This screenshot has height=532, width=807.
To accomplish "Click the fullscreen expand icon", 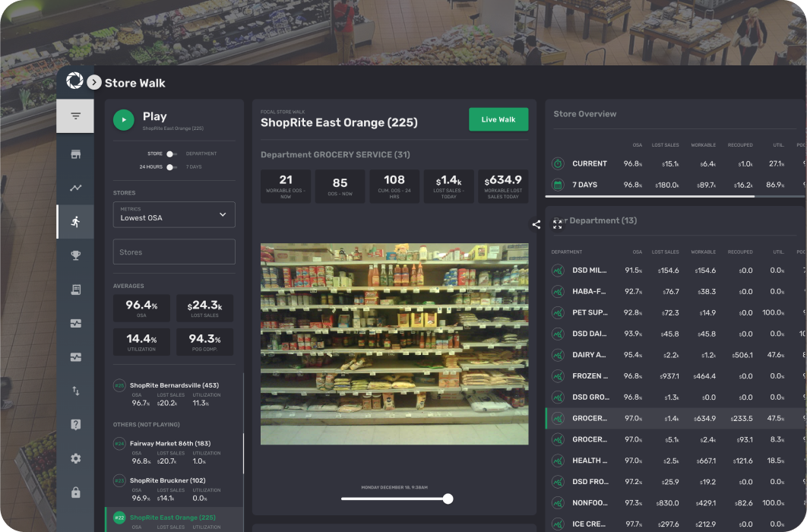I will pyautogui.click(x=558, y=224).
